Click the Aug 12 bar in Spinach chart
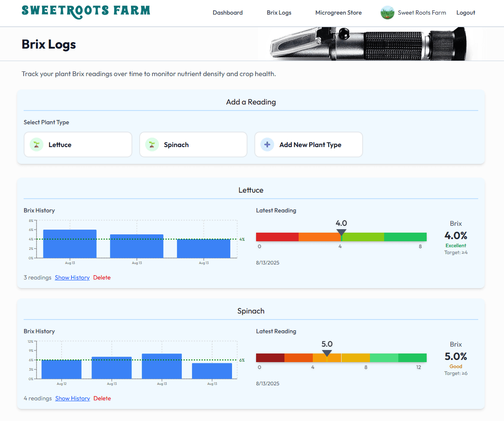Screen dimensions: 504x421 61,369
